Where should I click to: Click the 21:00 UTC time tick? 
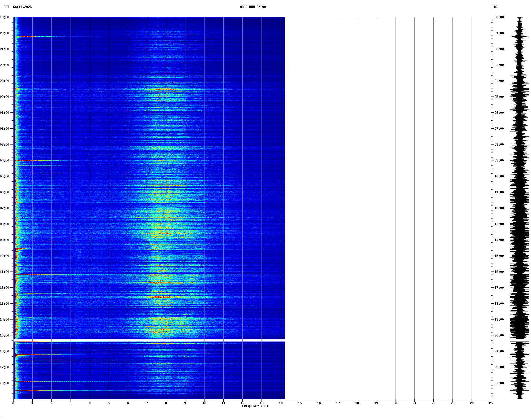499,351
